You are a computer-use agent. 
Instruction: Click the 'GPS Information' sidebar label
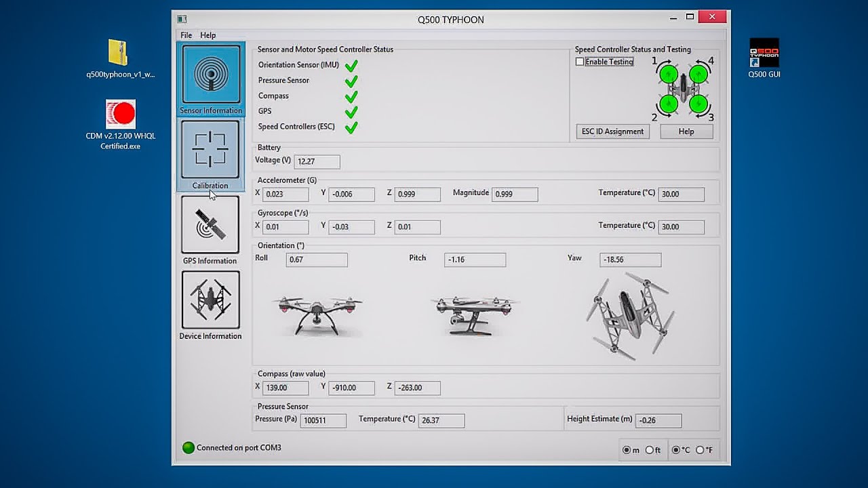[x=210, y=261]
